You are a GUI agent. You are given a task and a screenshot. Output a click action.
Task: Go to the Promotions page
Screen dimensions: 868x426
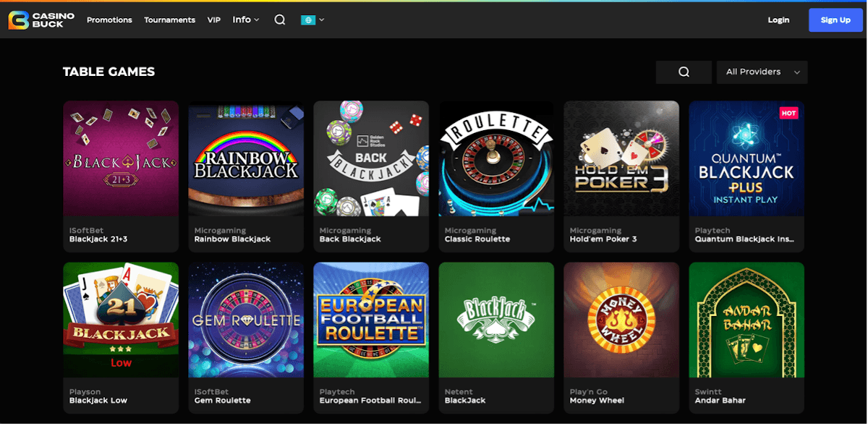pyautogui.click(x=109, y=20)
